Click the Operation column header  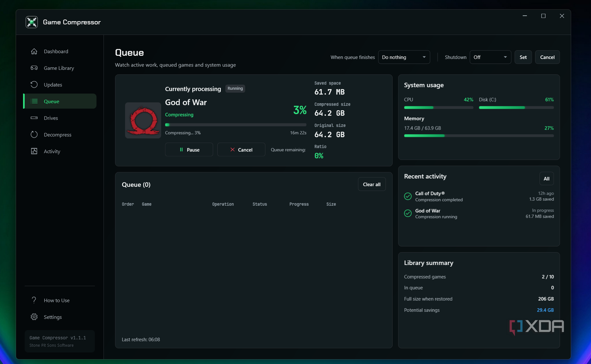pyautogui.click(x=223, y=204)
